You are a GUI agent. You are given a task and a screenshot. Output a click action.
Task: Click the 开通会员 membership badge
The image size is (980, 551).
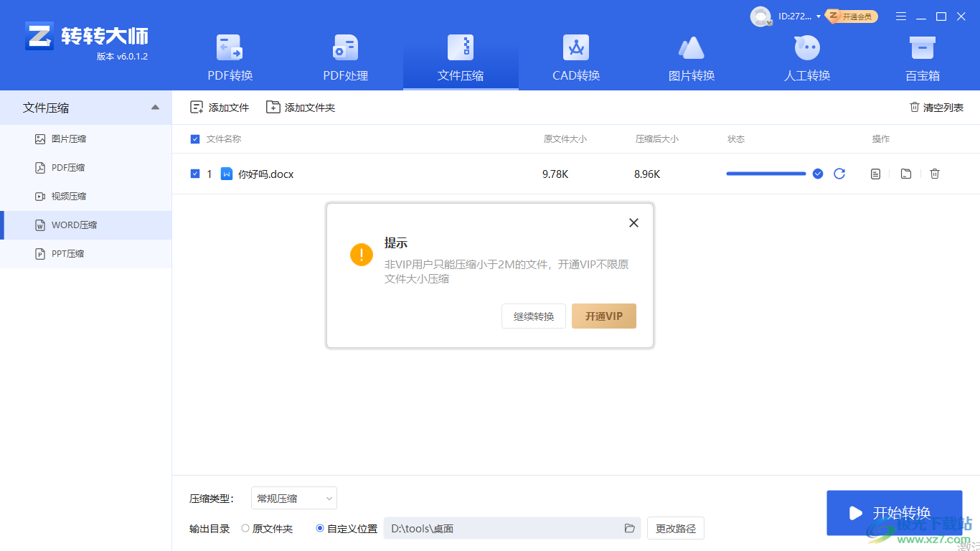pyautogui.click(x=852, y=17)
